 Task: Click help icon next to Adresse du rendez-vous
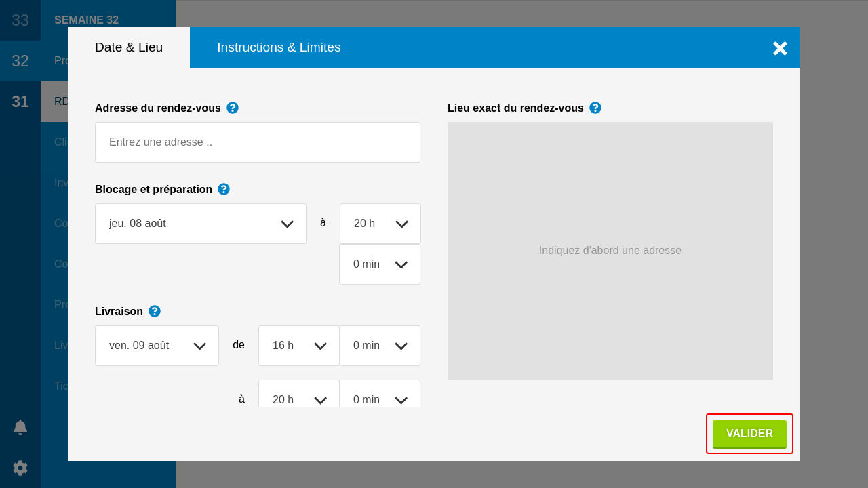(233, 108)
